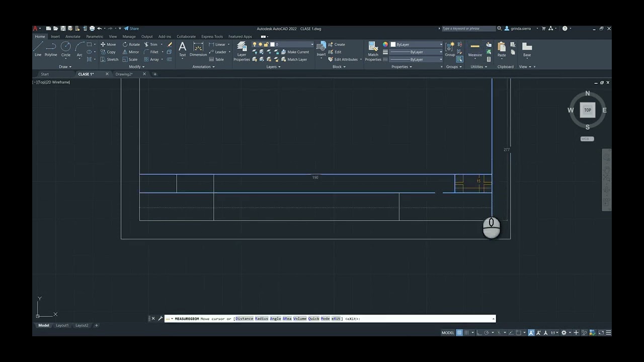This screenshot has height=362, width=644.
Task: Click the Match Properties tool
Action: click(373, 52)
